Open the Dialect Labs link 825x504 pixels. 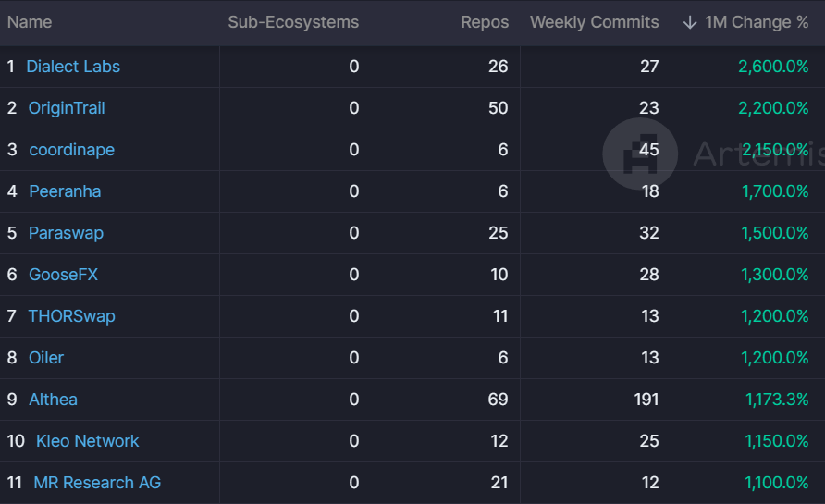pyautogui.click(x=73, y=67)
